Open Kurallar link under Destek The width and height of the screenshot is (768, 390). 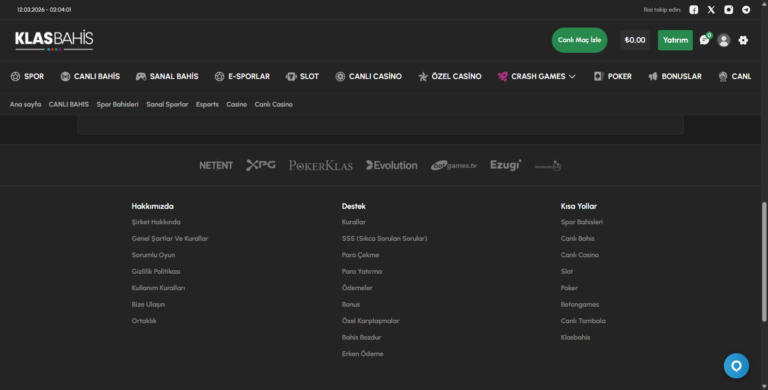point(354,222)
